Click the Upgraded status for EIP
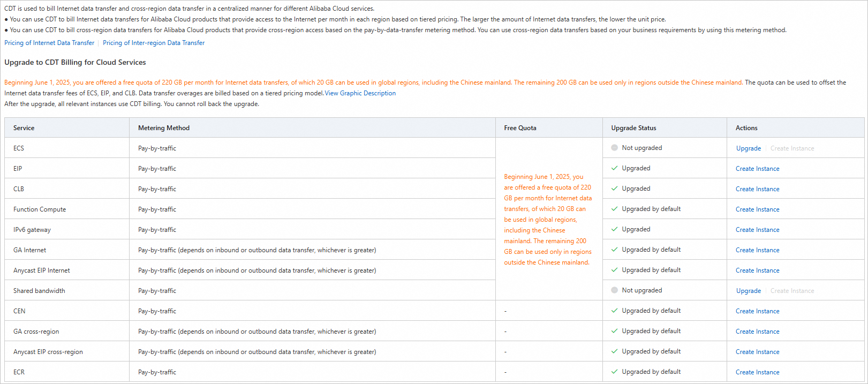 point(636,168)
